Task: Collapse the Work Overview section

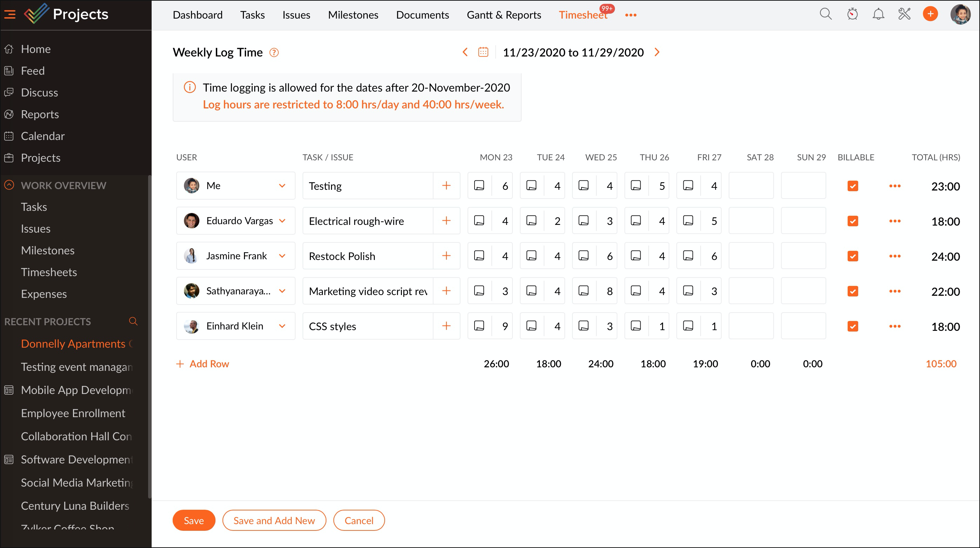Action: 9,185
